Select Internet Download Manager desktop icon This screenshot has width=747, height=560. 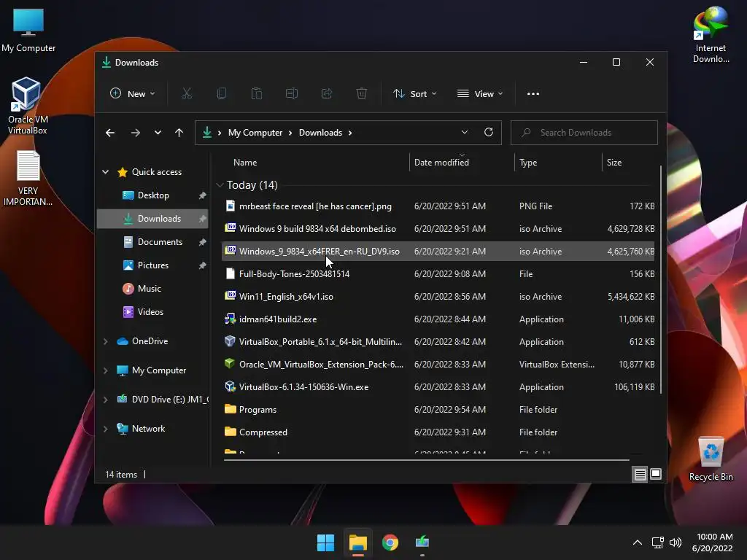711,35
